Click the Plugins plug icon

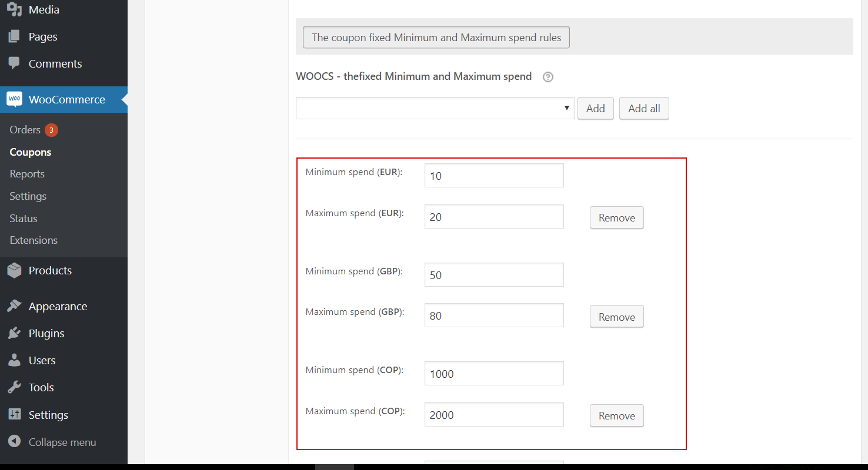tap(15, 333)
